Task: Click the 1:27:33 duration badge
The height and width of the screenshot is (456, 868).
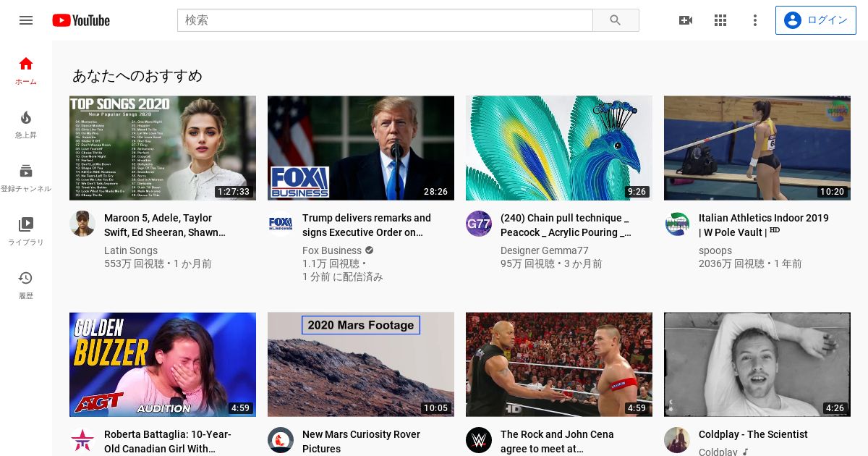Action: tap(234, 192)
